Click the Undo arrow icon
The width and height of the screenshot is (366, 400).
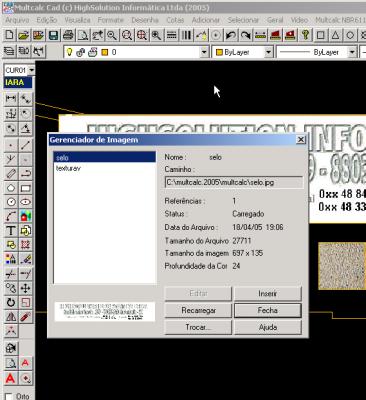coord(231,35)
